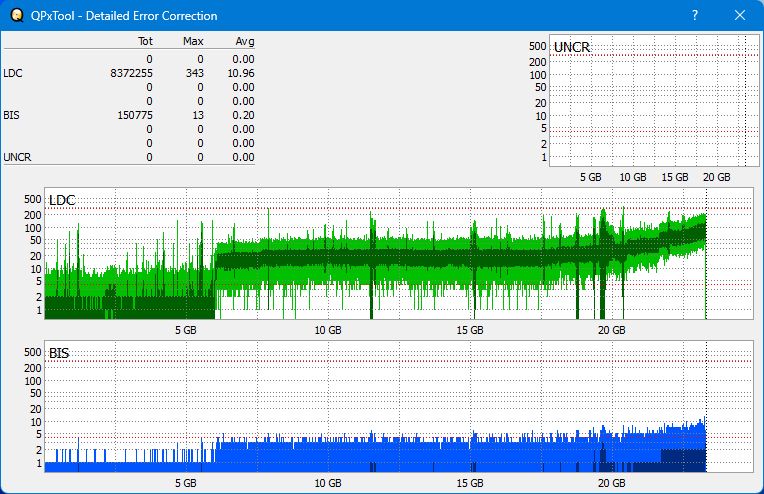764x494 pixels.
Task: Click the BIS row label in table
Action: pos(11,115)
